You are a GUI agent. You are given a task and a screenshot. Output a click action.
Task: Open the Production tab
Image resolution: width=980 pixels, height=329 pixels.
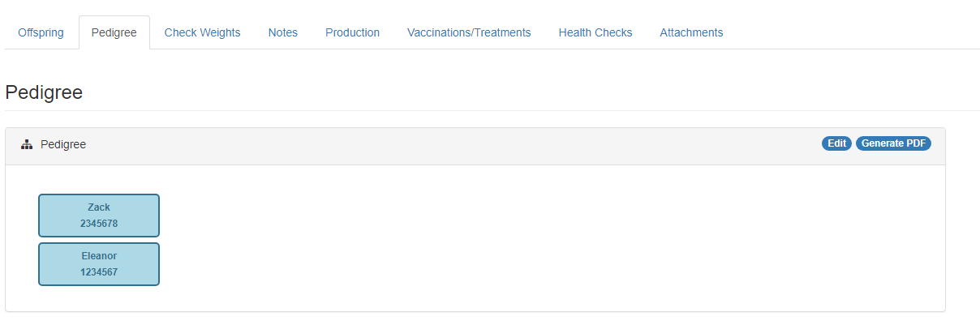(353, 32)
